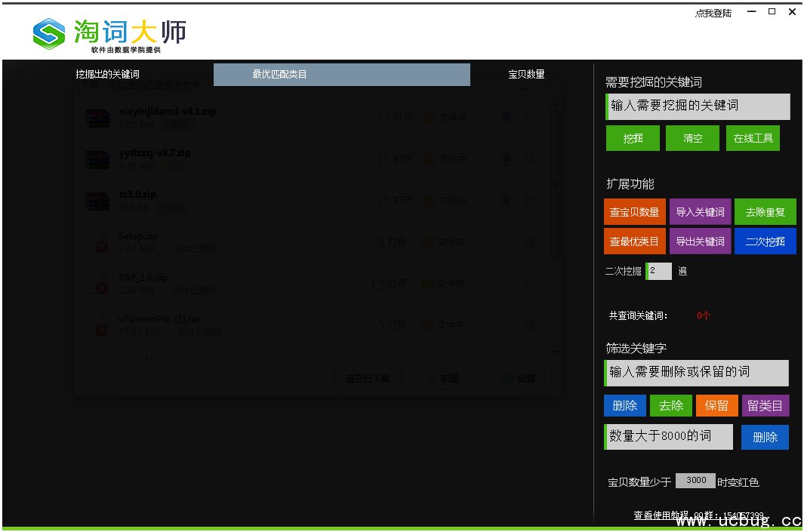Viewport: 804px width, 532px height.
Task: Click the 淘词大师 logo icon
Action: 50,32
